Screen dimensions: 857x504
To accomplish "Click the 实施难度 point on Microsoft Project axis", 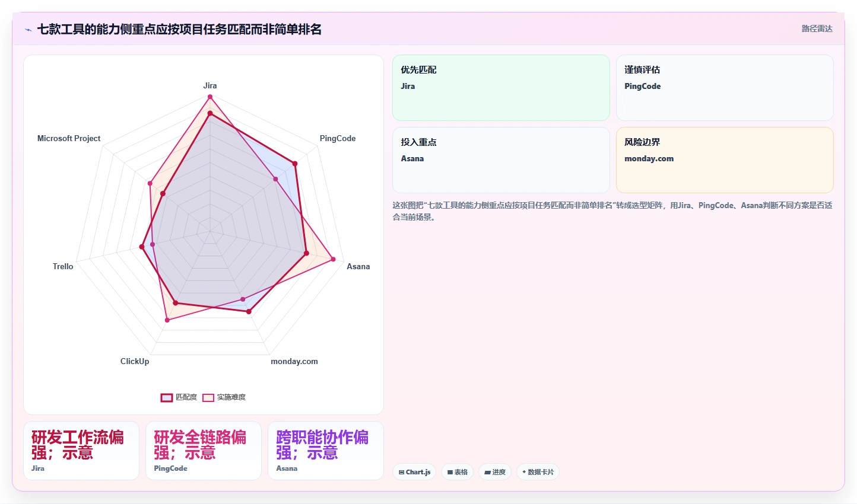I will click(150, 183).
